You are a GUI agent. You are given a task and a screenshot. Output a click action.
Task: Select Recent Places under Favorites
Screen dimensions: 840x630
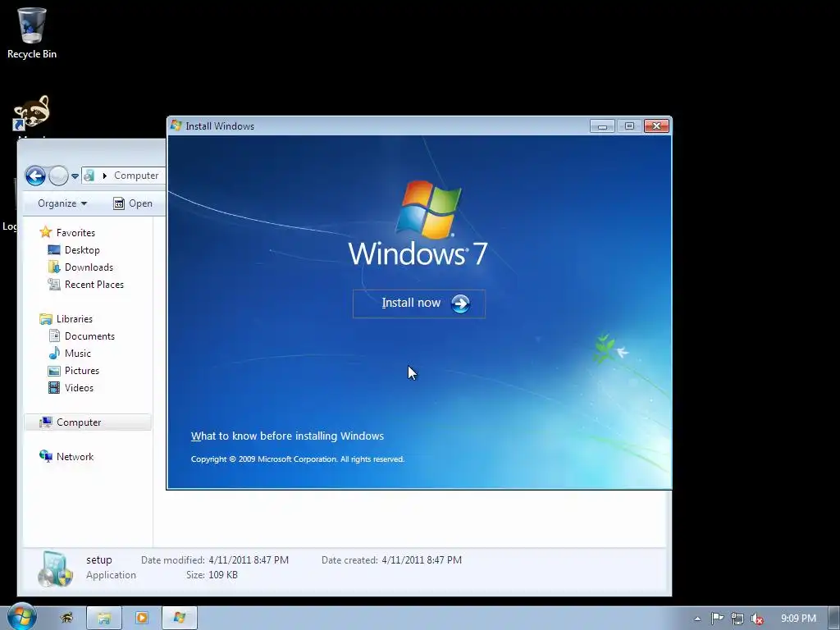coord(94,285)
